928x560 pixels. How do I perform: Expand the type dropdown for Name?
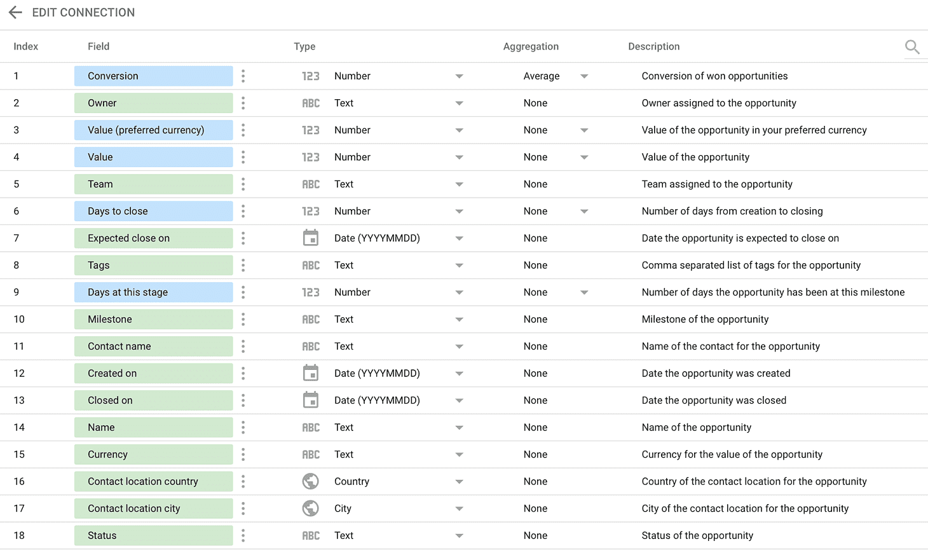click(459, 428)
